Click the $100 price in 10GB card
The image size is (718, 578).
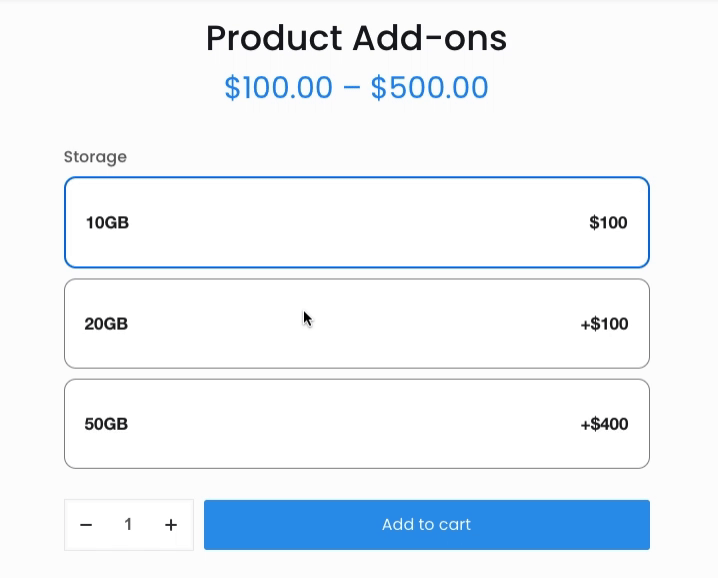[608, 223]
